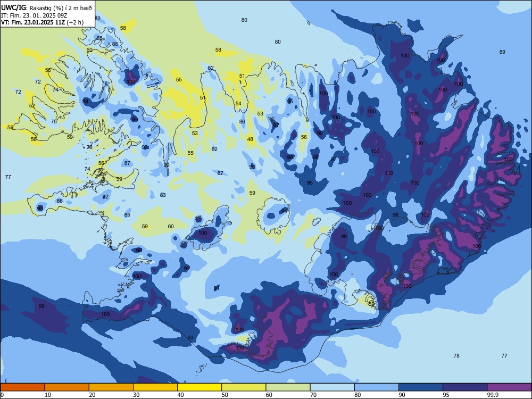The width and height of the screenshot is (532, 399).
Task: Select the orange 10–20 legend swatch
Action: pyautogui.click(x=67, y=387)
